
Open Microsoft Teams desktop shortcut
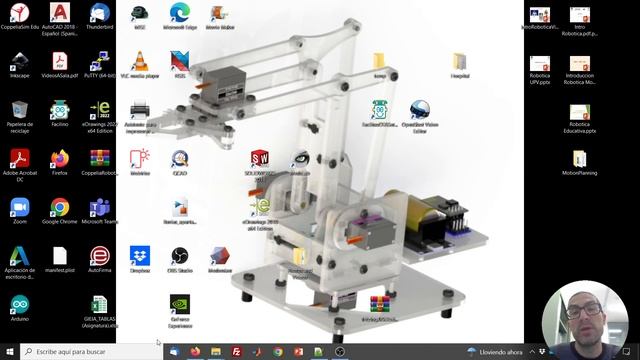pos(100,211)
